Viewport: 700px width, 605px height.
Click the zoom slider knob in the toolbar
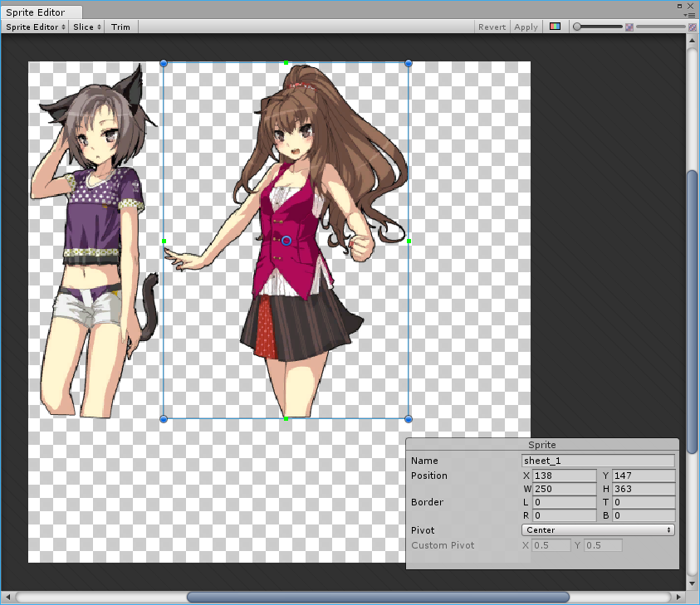[x=577, y=27]
